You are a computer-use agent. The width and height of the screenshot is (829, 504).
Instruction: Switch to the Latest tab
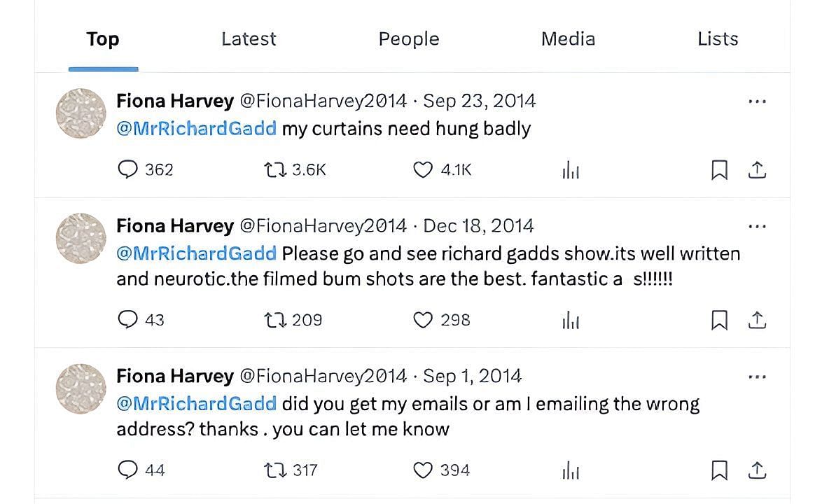click(249, 38)
